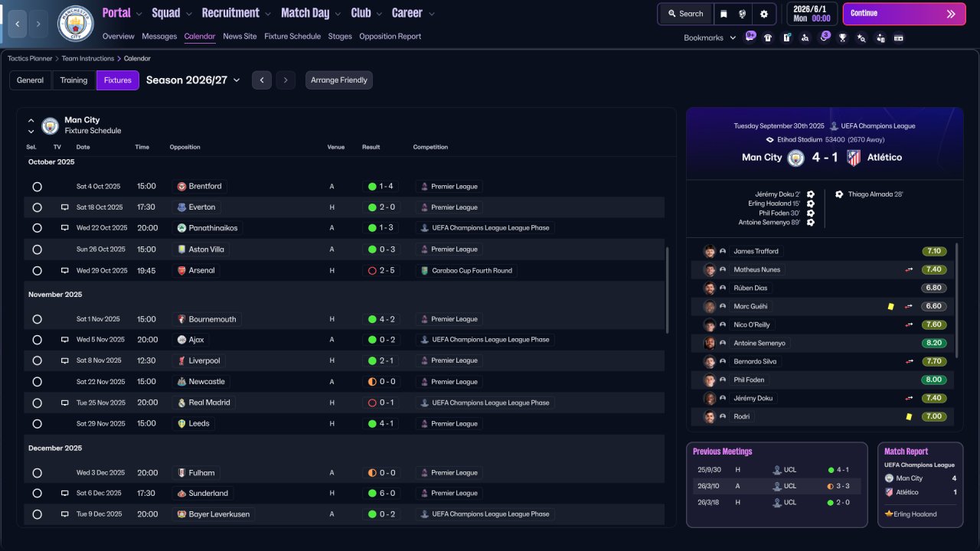The width and height of the screenshot is (980, 551).
Task: Open the finances card bookmark icon
Action: tap(899, 37)
